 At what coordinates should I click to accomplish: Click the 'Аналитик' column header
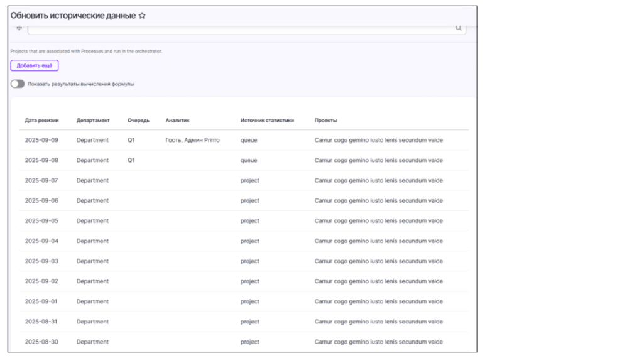tap(177, 120)
